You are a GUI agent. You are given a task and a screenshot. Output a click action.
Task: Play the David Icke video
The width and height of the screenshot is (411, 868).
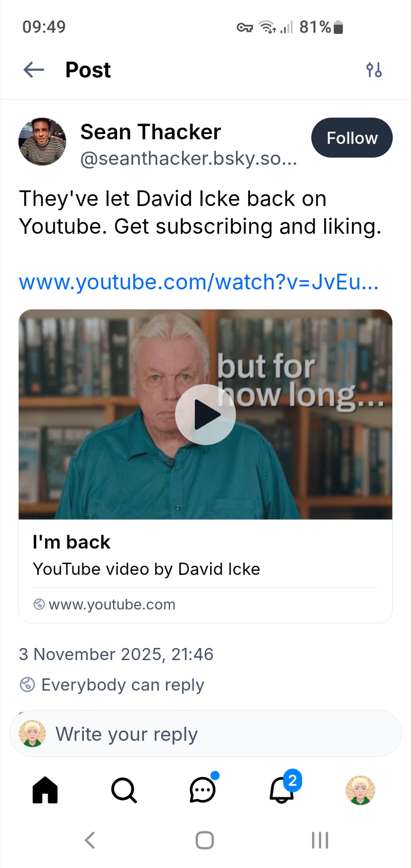[x=205, y=414]
